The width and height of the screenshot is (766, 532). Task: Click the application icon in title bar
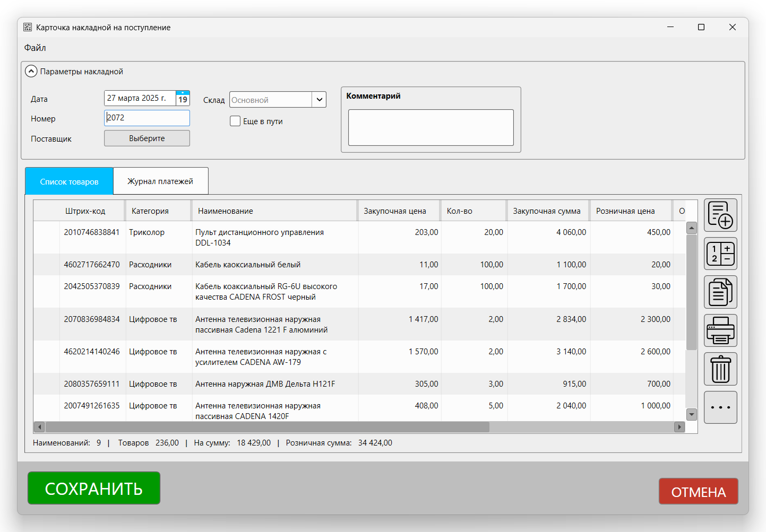28,27
